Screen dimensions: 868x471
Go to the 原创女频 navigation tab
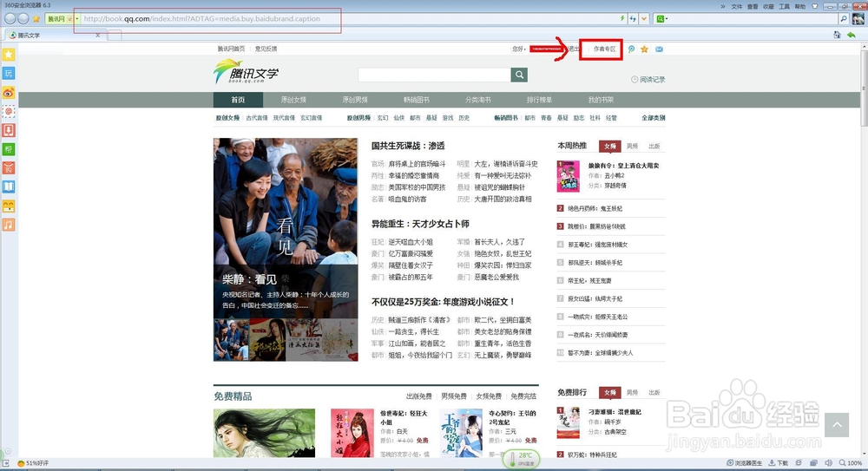293,100
